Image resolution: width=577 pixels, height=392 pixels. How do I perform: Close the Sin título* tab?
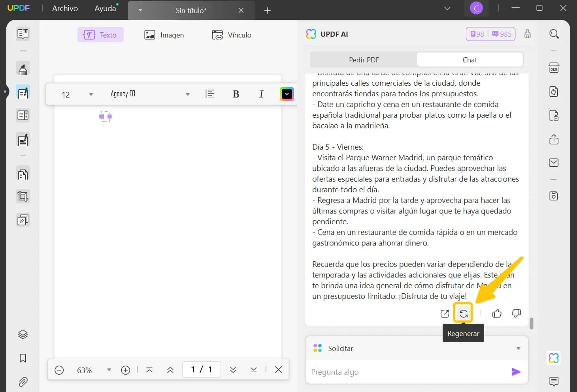click(x=241, y=11)
